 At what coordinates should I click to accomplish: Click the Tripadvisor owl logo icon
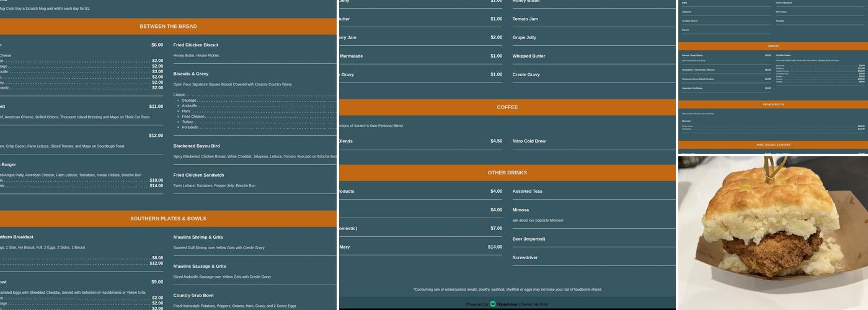(x=493, y=304)
